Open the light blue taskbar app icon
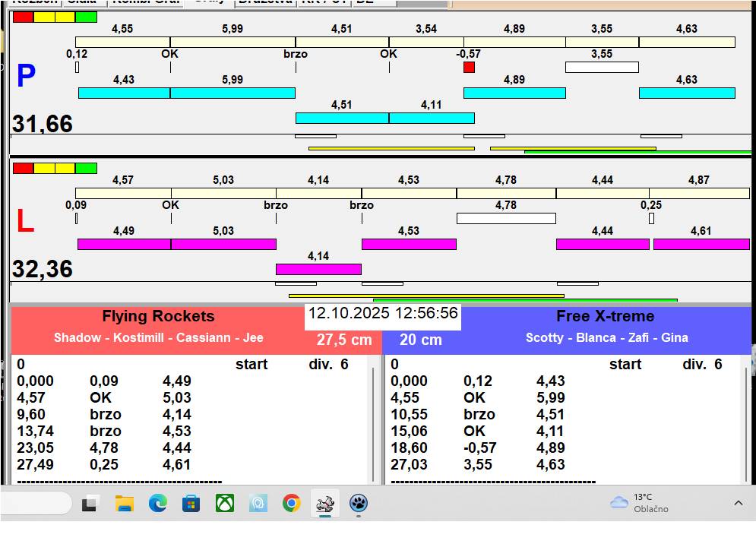Viewport: 756px width, 544px height. point(258,503)
